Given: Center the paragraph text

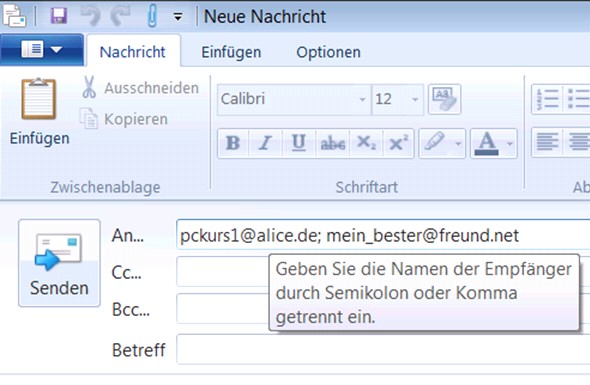Looking at the screenshot, I should 577,142.
